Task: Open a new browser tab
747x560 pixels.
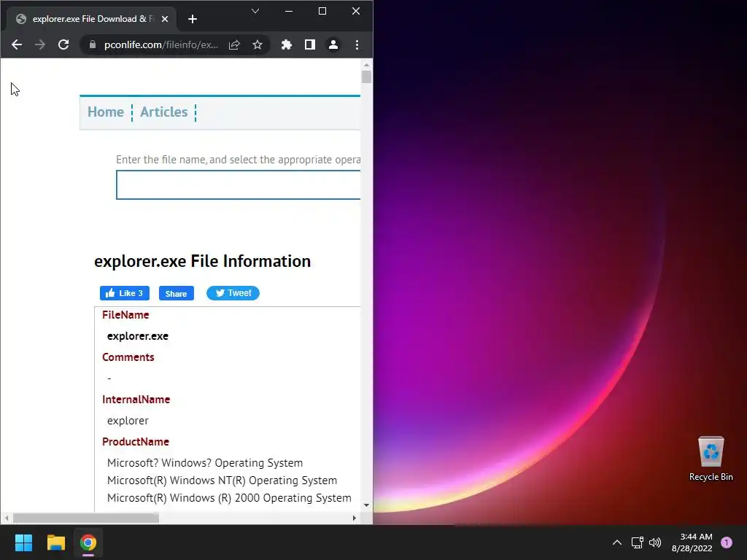Action: tap(193, 19)
